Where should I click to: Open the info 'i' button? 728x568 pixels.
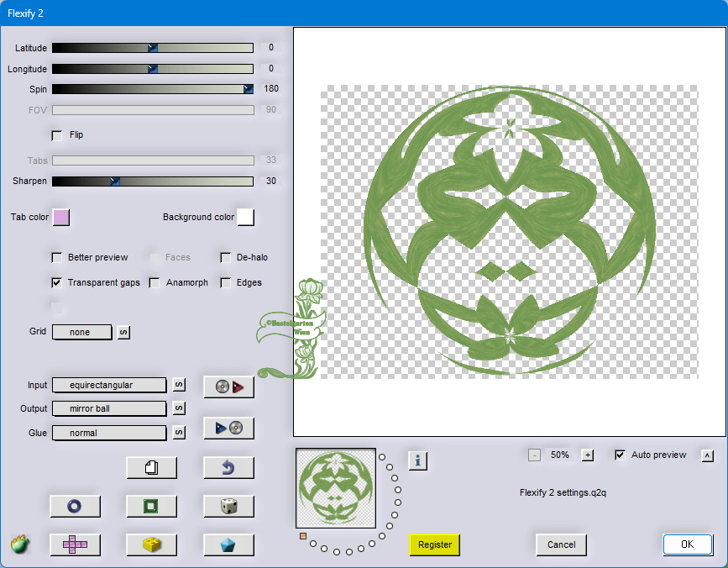pyautogui.click(x=418, y=460)
